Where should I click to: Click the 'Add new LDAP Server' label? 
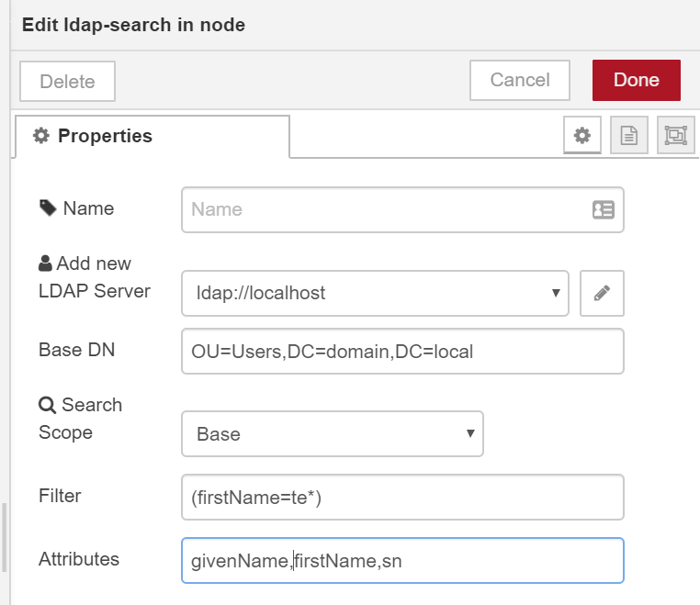pyautogui.click(x=95, y=277)
